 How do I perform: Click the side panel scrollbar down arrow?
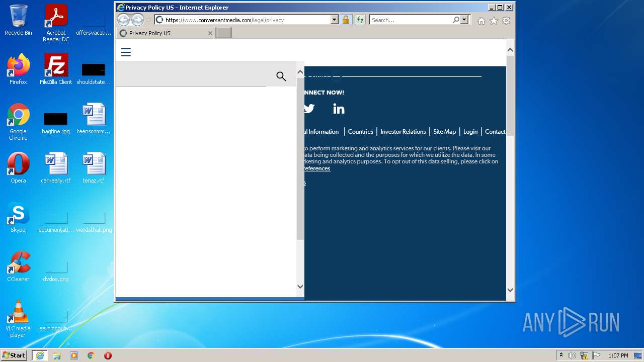pos(300,287)
